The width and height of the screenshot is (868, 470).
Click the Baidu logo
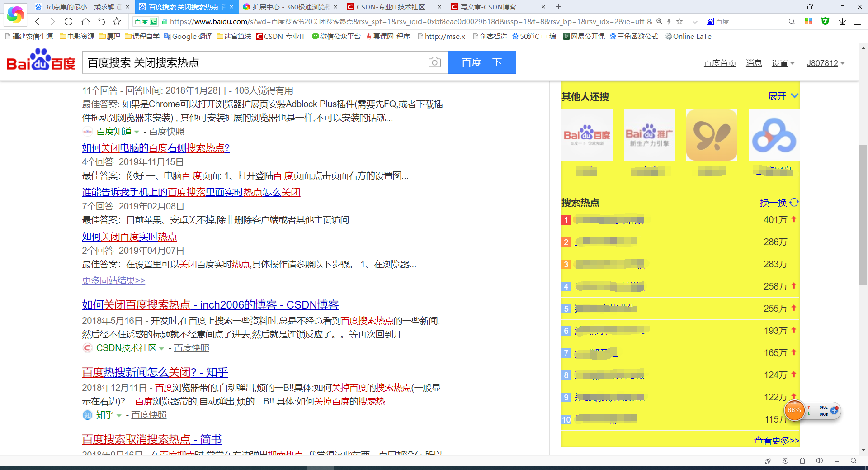tap(41, 61)
